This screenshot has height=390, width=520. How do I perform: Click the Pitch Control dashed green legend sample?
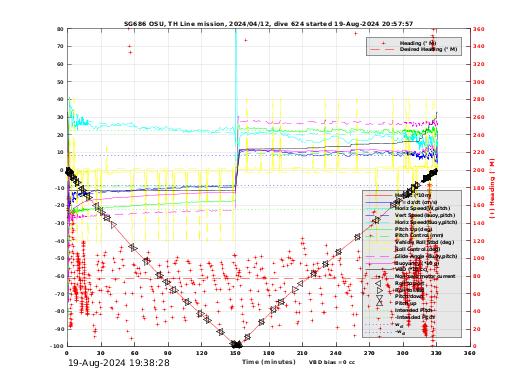pyautogui.click(x=379, y=236)
